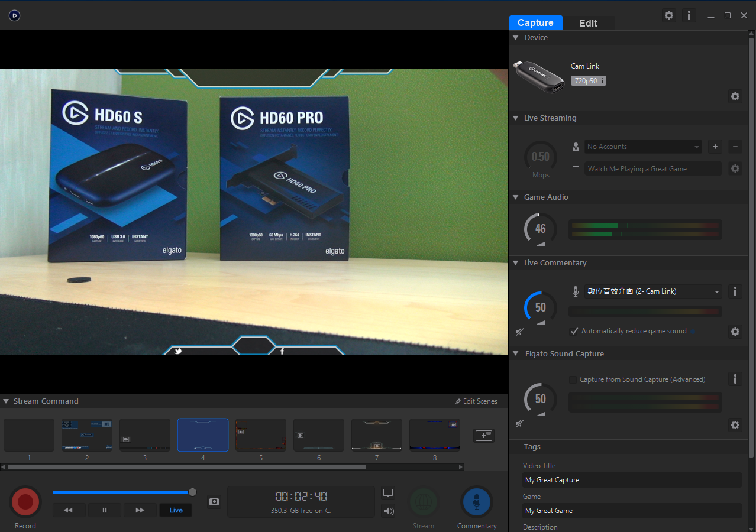Click the speaker volume icon near timer
Image resolution: width=756 pixels, height=532 pixels.
(389, 511)
